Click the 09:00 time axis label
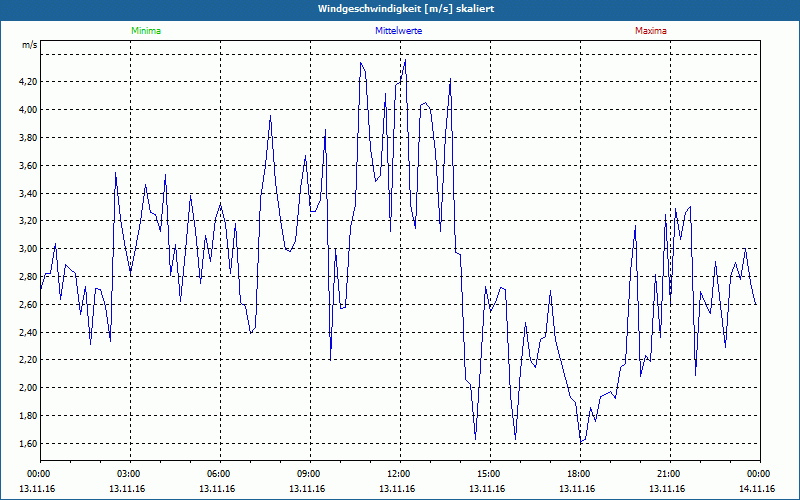The height and width of the screenshot is (500, 800). point(310,474)
